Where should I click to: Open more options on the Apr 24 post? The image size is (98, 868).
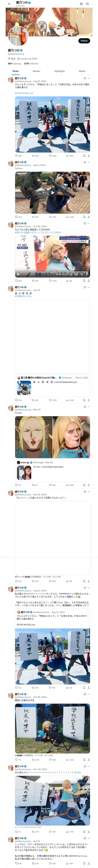coord(89,838)
